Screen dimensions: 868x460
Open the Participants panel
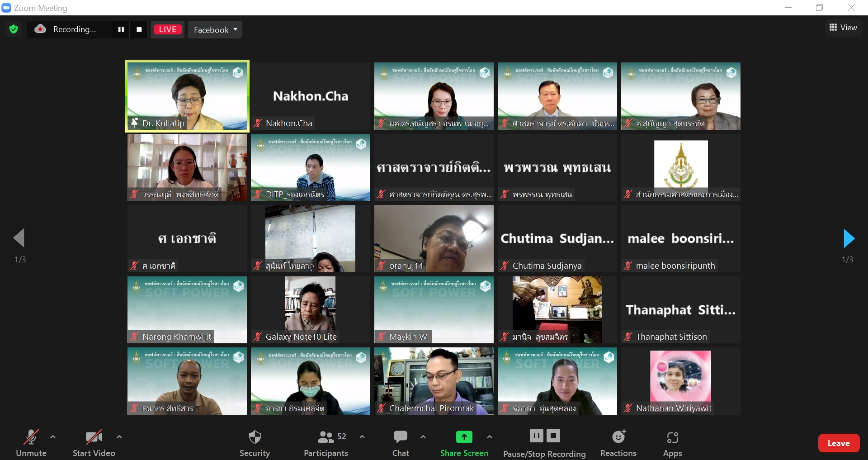[x=326, y=443]
